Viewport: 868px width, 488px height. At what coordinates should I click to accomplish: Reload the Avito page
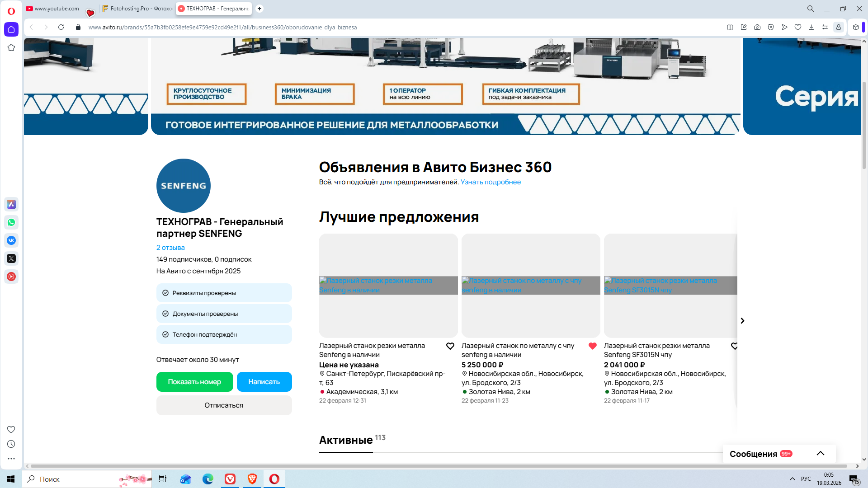[x=61, y=27]
